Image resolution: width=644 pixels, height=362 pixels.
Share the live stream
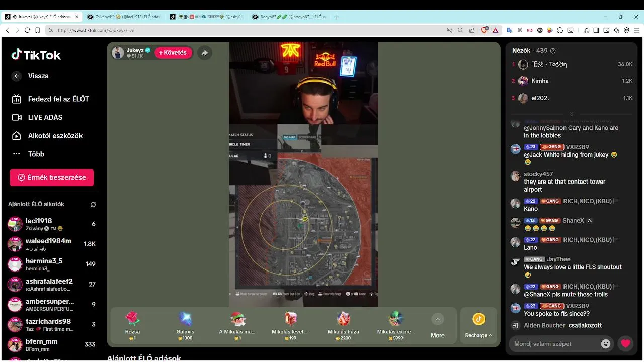tap(205, 53)
